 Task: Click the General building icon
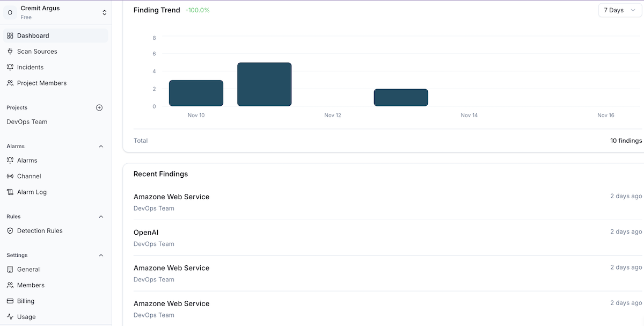point(10,269)
